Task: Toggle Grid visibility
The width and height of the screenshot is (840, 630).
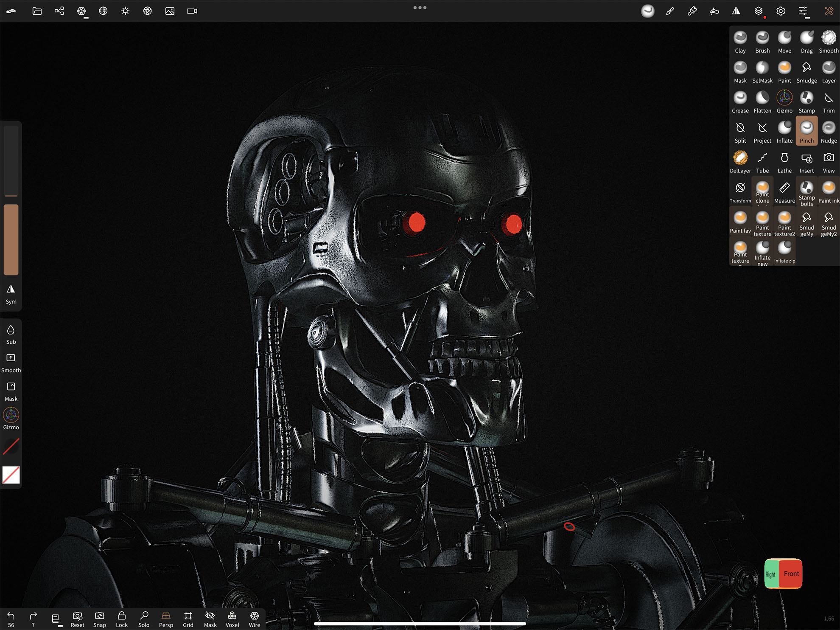Action: pyautogui.click(x=188, y=619)
